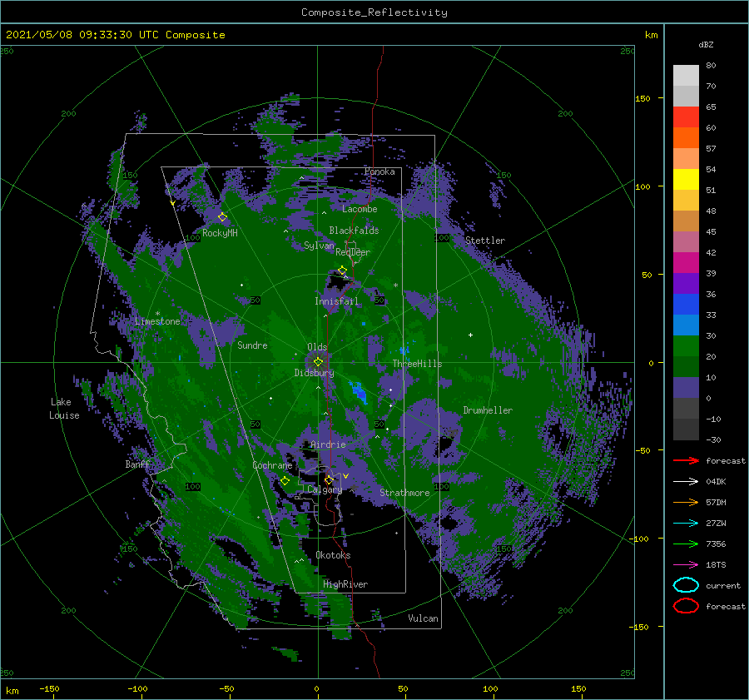Click the Innisfail city label
Image resolution: width=749 pixels, height=700 pixels.
click(x=336, y=301)
